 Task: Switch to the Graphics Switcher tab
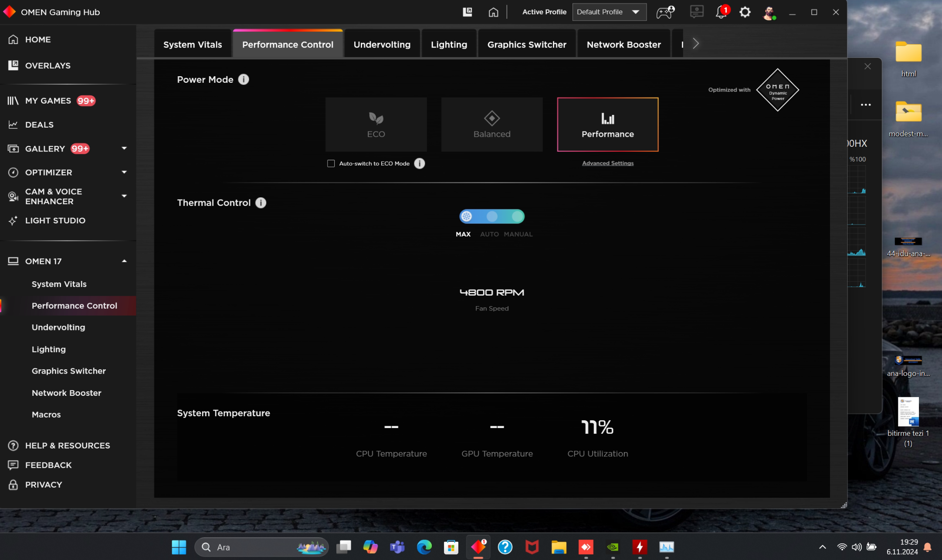pos(527,44)
